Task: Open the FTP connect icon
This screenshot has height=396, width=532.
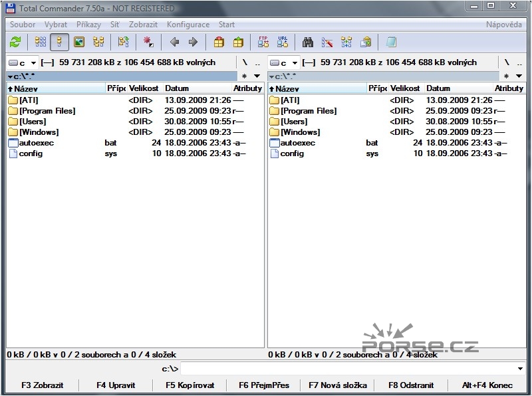Action: pyautogui.click(x=263, y=42)
